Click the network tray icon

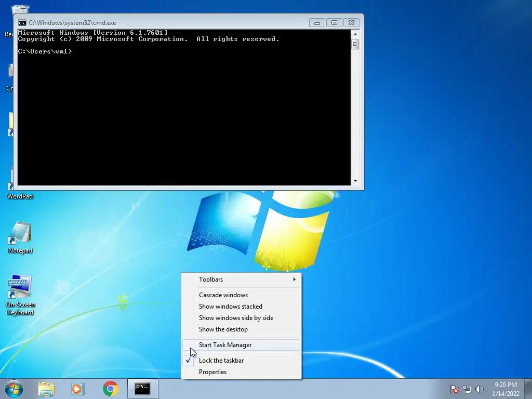467,389
